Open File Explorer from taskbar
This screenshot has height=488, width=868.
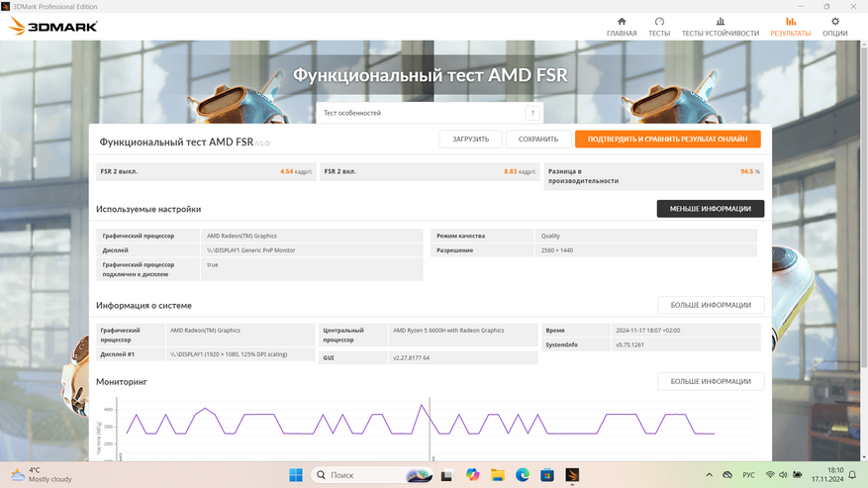click(x=497, y=475)
